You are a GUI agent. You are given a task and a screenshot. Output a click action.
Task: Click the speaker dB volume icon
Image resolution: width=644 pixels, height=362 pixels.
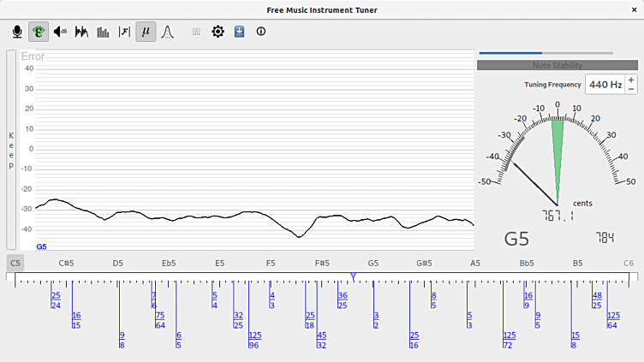pos(61,33)
